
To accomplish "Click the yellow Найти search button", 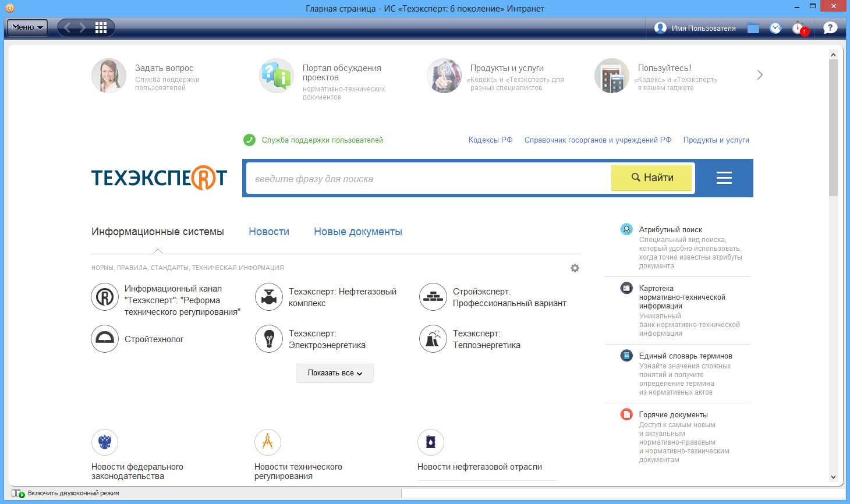I will click(651, 178).
